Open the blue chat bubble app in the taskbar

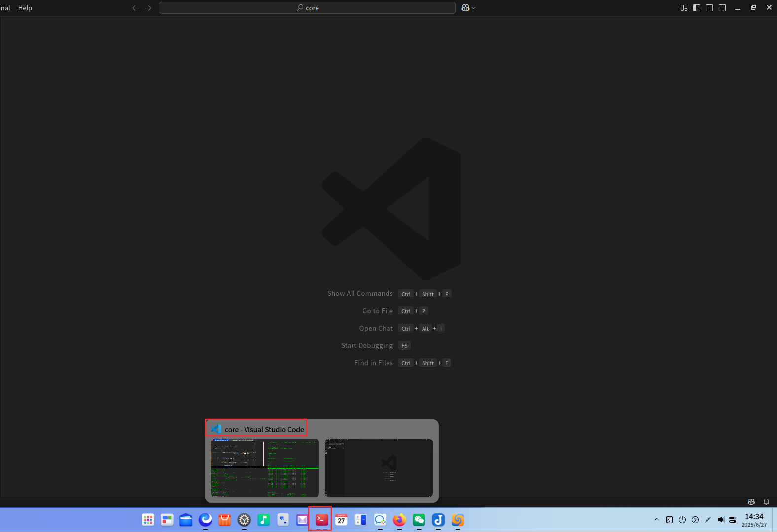pos(380,520)
